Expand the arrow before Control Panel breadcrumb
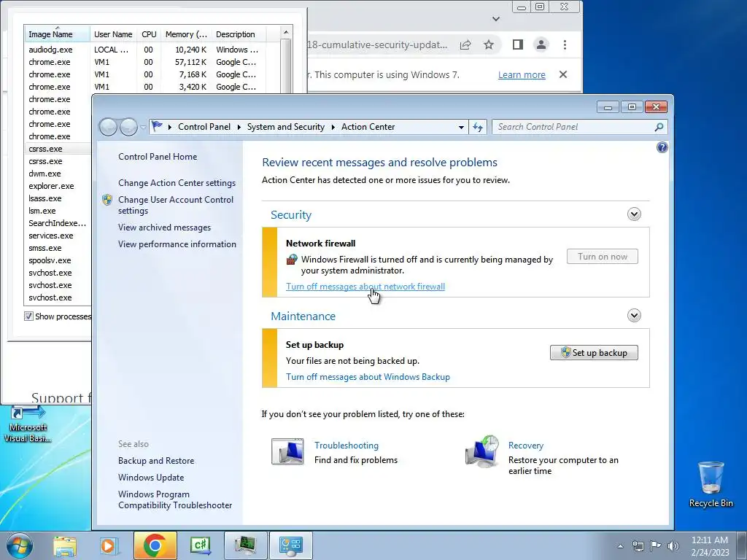This screenshot has width=747, height=560. pos(169,127)
